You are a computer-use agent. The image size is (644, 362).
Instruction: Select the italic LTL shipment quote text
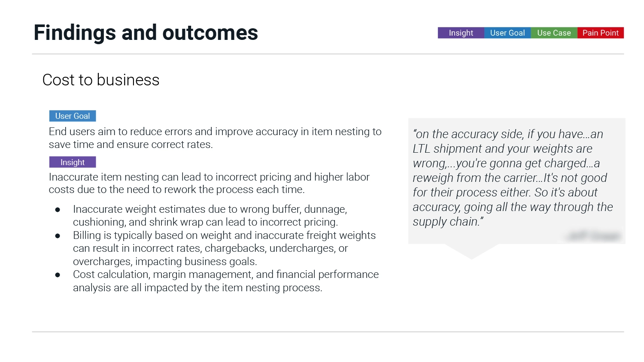click(513, 178)
